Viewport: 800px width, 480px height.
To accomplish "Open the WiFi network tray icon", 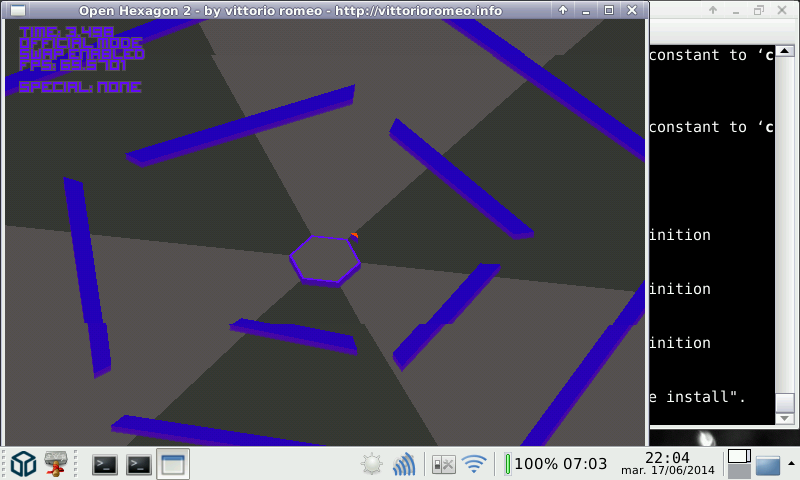I will pyautogui.click(x=473, y=464).
